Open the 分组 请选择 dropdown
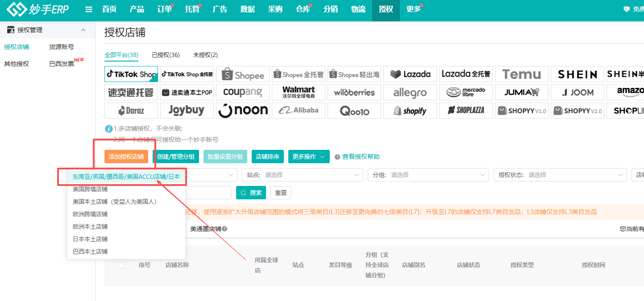 coord(428,175)
